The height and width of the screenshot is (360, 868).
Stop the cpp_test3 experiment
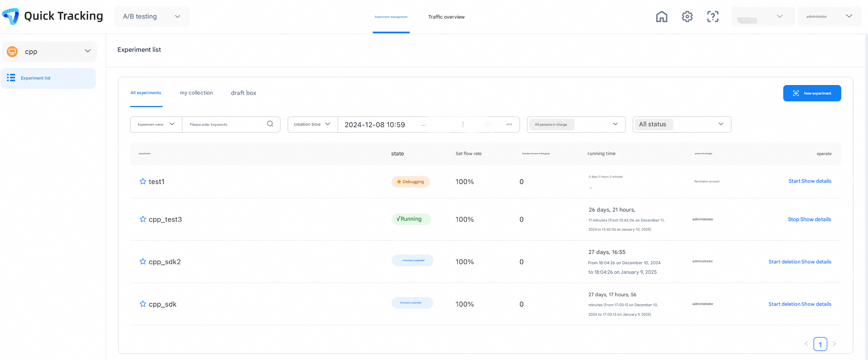[x=793, y=220]
